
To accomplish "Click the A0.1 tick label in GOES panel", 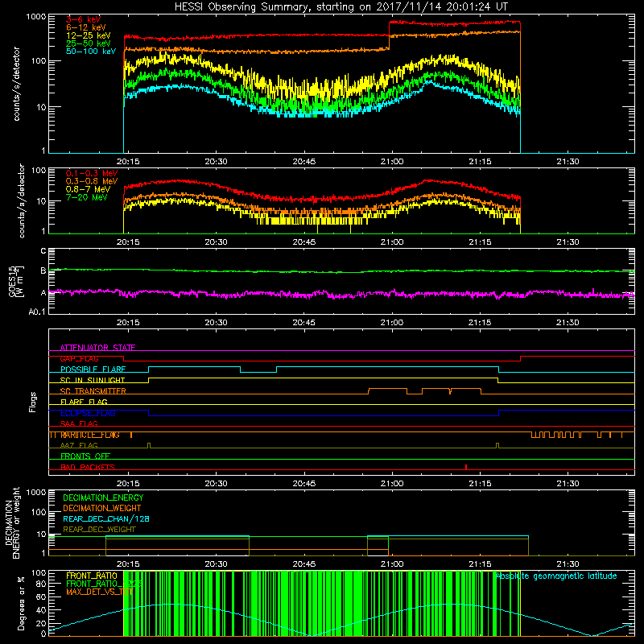I will click(x=37, y=312).
